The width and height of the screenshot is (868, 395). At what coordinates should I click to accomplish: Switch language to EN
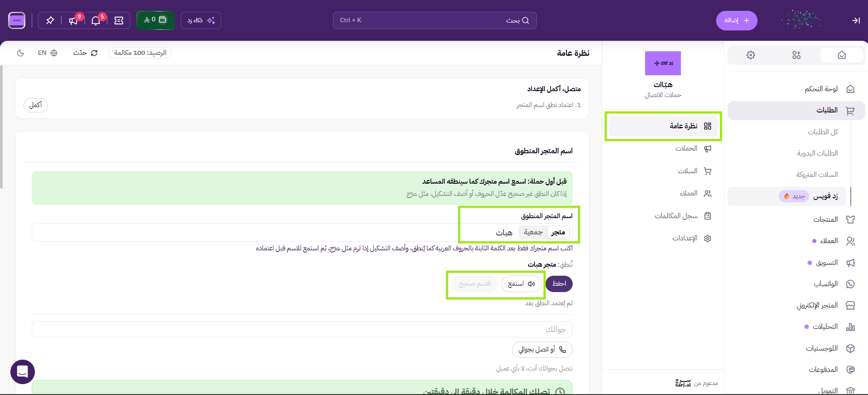tap(48, 53)
